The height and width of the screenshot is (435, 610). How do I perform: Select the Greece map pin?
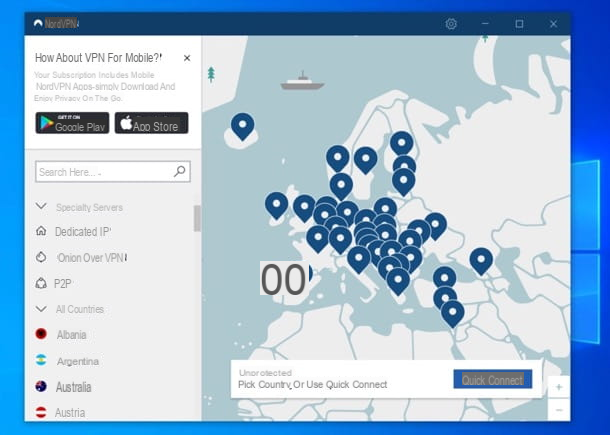tap(398, 282)
